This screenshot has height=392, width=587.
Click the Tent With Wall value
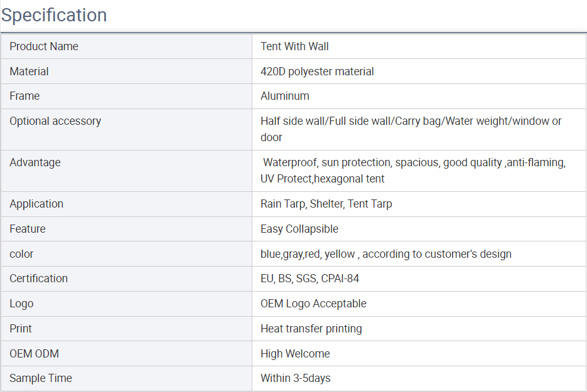pyautogui.click(x=294, y=46)
